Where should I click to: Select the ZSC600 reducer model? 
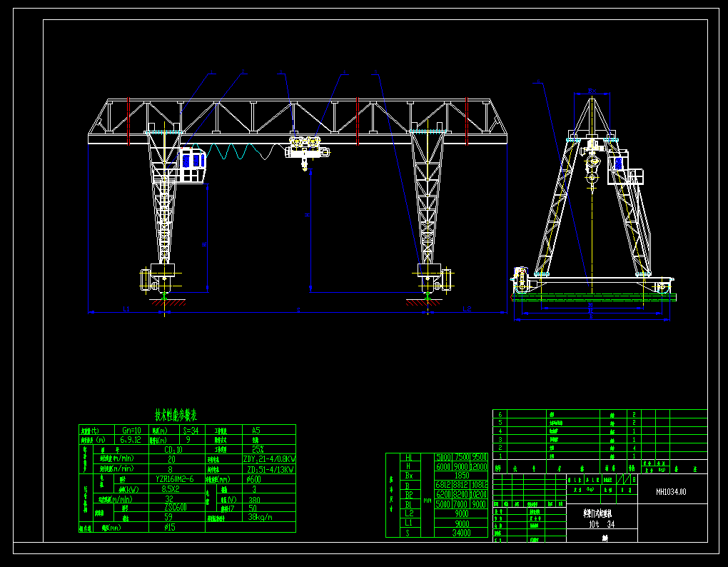176,508
